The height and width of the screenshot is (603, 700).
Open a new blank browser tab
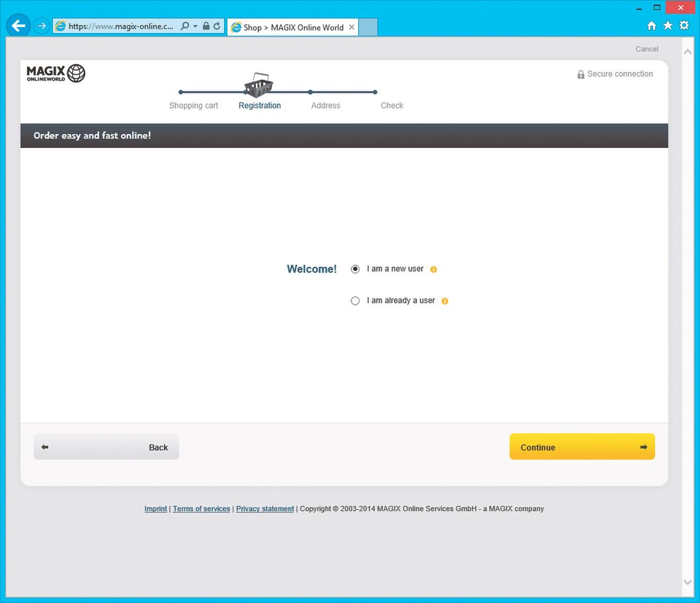pos(368,27)
